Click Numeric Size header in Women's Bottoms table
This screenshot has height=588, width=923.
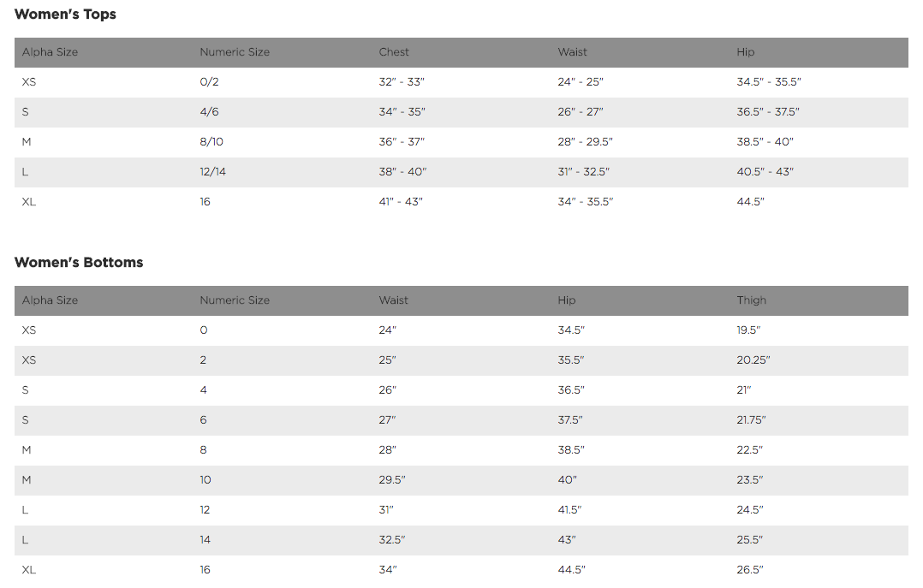coord(235,300)
